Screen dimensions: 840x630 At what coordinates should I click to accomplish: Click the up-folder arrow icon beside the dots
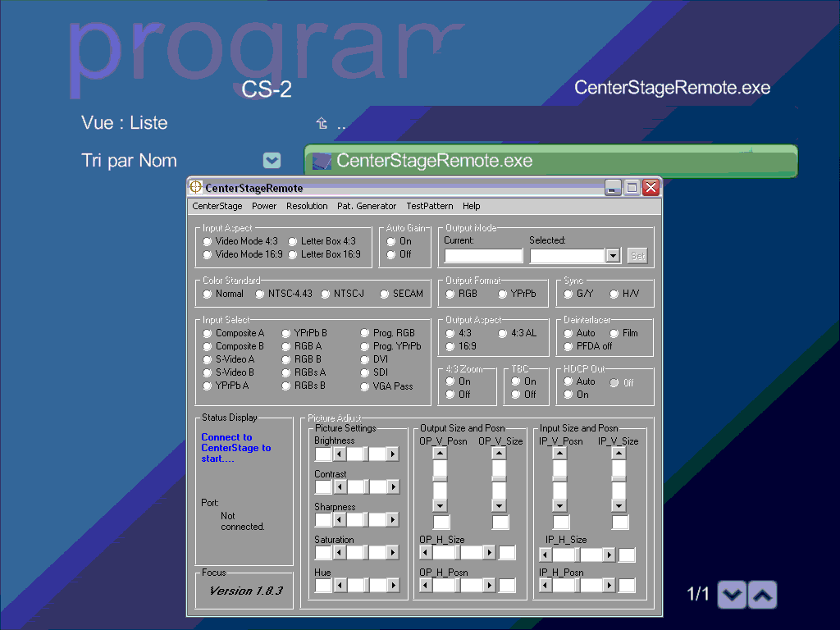322,124
